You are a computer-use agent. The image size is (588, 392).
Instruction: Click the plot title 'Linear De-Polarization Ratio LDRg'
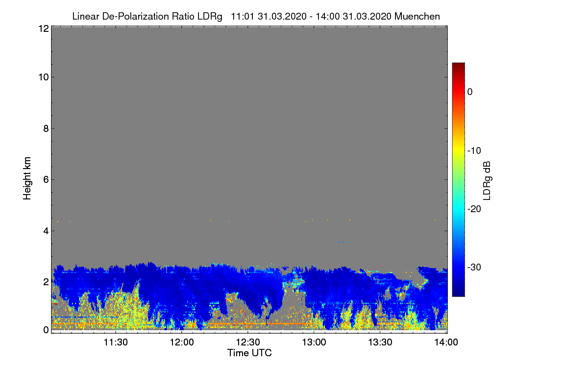coord(147,16)
